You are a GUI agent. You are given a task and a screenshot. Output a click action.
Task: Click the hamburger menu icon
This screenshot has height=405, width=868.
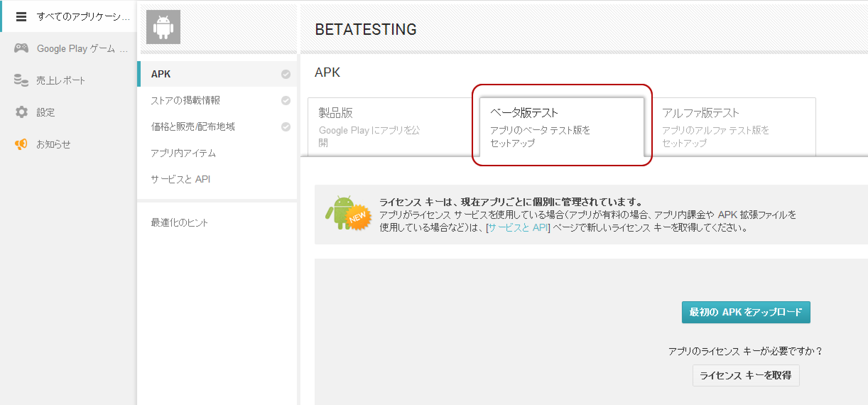(x=21, y=17)
